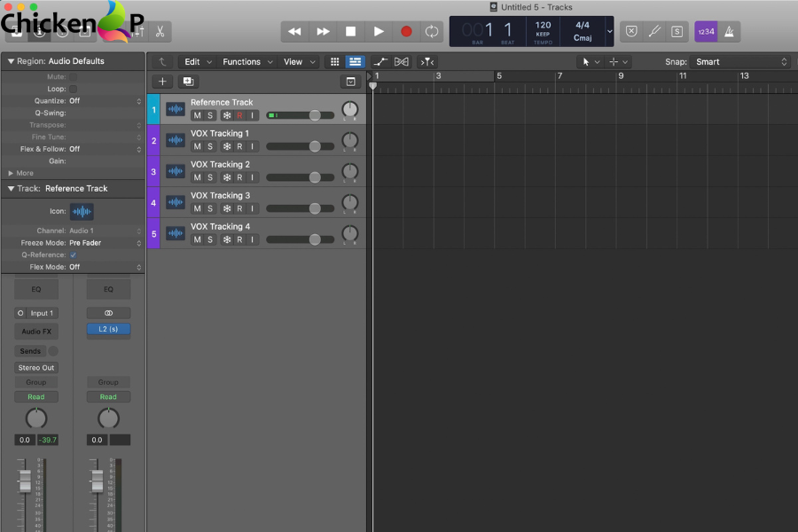
Task: Open the Snap mode dropdown set to Smart
Action: [736, 61]
